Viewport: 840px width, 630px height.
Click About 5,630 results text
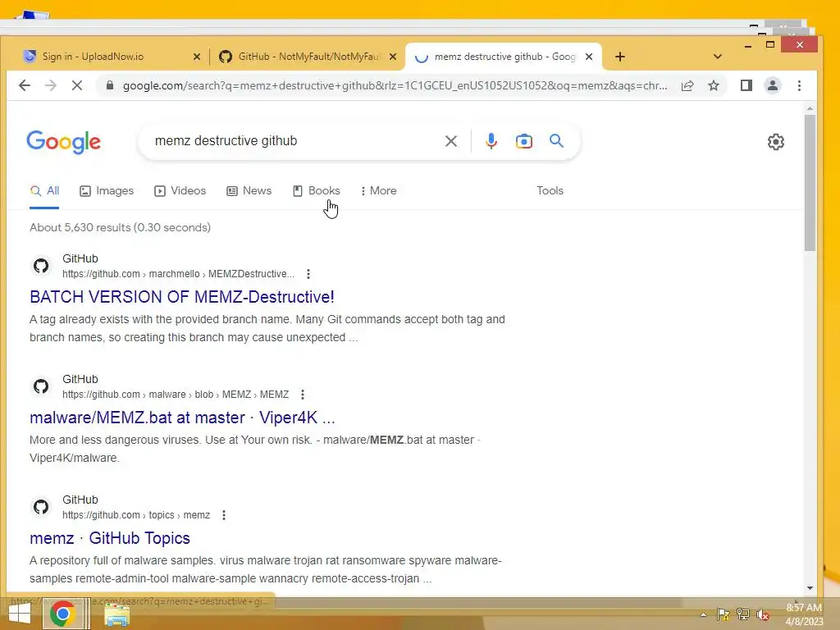click(x=120, y=228)
